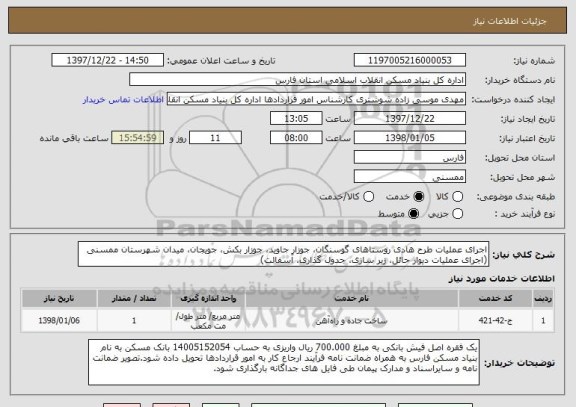Click the need number field 1197005216000053
The image size is (576, 407).
(x=410, y=60)
